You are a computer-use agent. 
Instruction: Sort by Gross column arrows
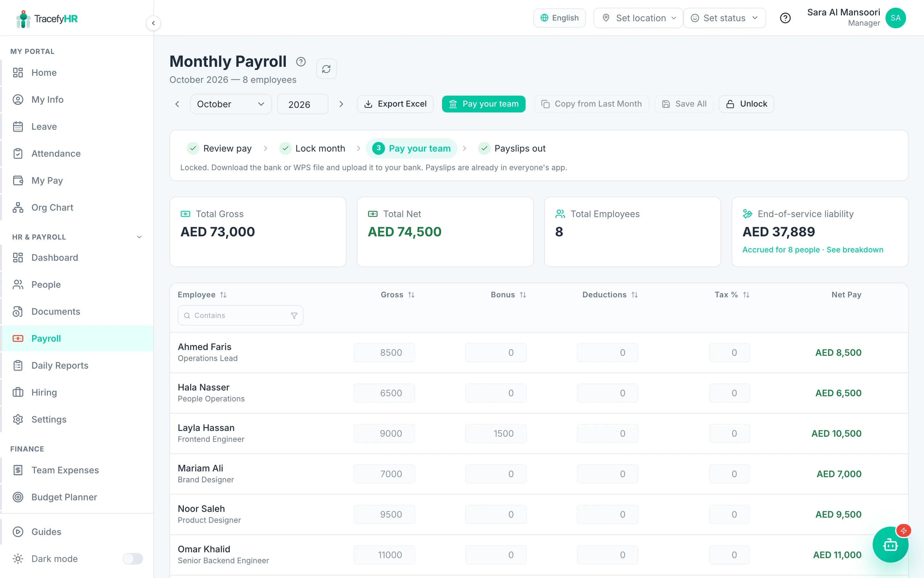coord(411,295)
